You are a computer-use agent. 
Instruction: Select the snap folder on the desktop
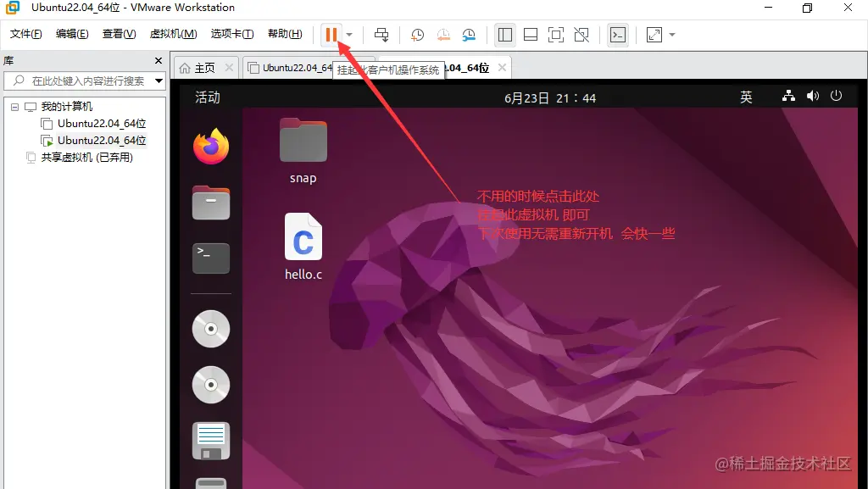(303, 151)
